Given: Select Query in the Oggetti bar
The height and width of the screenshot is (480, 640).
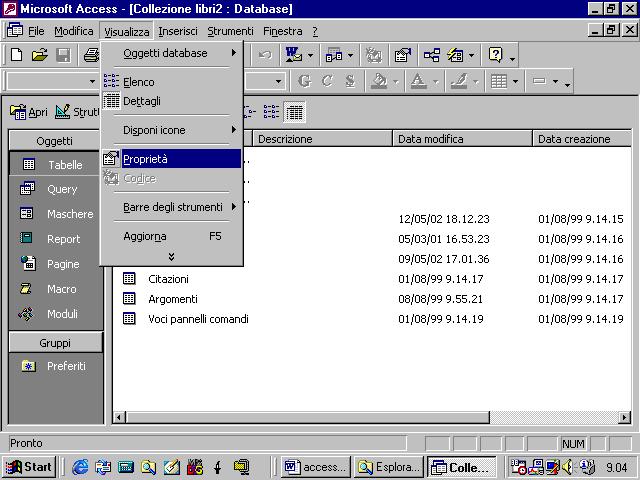Looking at the screenshot, I should pos(55,189).
